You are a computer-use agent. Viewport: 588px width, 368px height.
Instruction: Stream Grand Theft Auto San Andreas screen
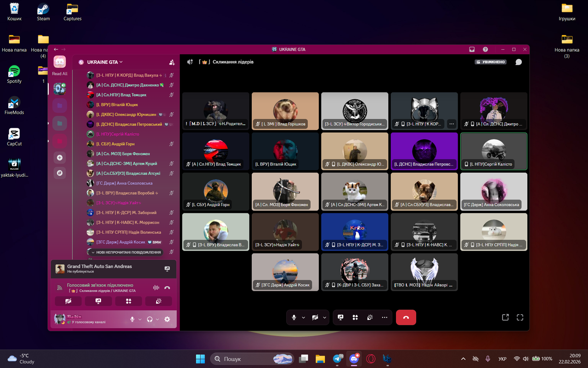[167, 269]
